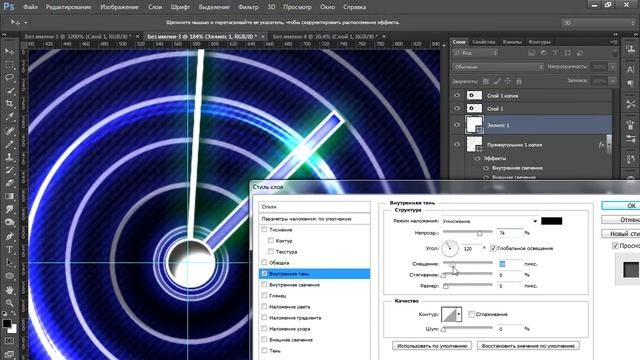Select the Type tool
Image resolution: width=640 pixels, height=360 pixels.
10,249
